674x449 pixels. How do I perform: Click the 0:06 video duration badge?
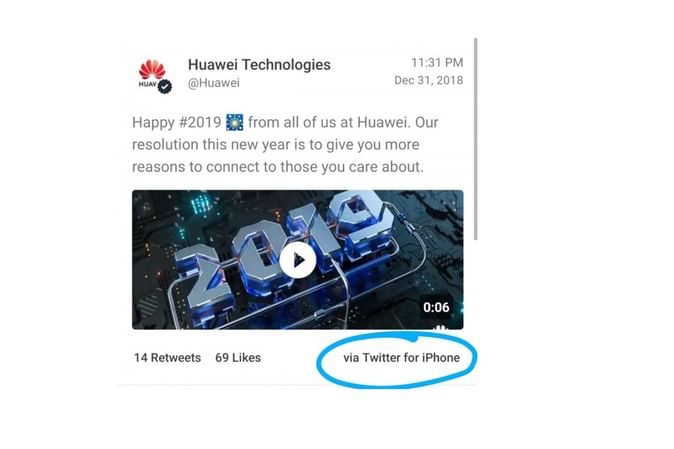(x=436, y=307)
